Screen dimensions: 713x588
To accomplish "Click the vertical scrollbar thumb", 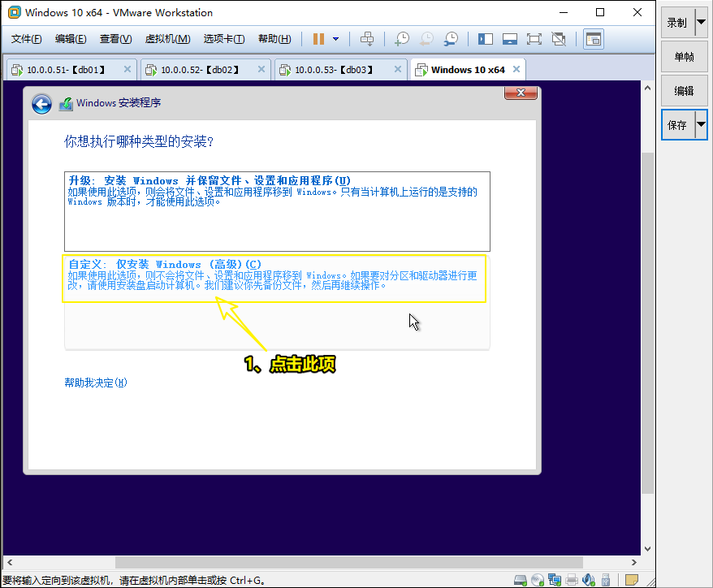I will coord(647,323).
